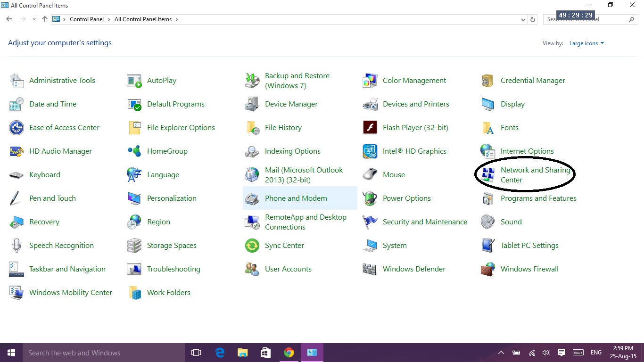Open the File Explorer Options icon

[x=134, y=128]
